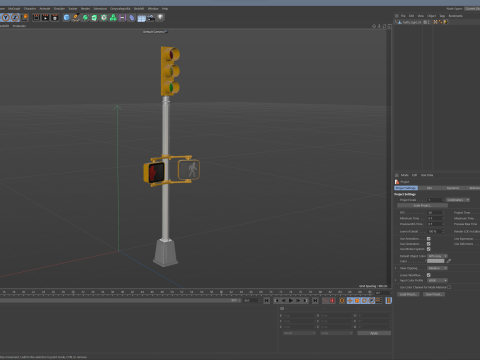Toggle the Position keyframe icon
This screenshot has width=480, height=360.
(x=350, y=301)
